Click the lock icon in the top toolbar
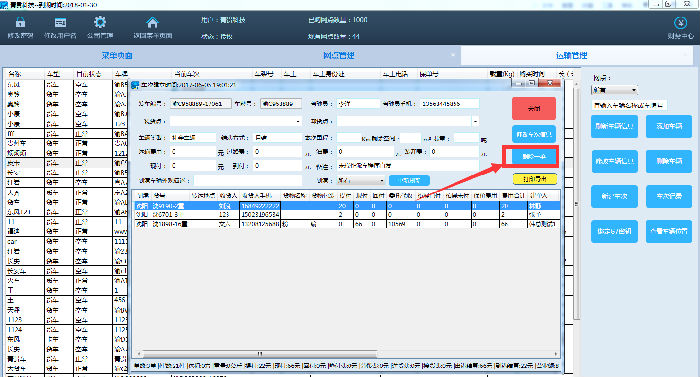 20,22
